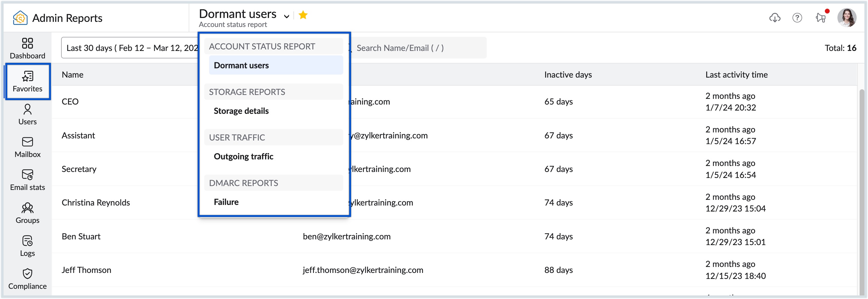Select Dormant users in the report menu
Viewport: 868px width, 299px height.
coord(276,65)
